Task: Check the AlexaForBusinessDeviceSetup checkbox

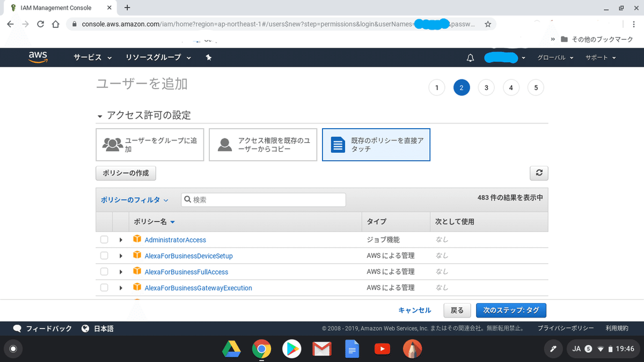Action: (x=104, y=256)
